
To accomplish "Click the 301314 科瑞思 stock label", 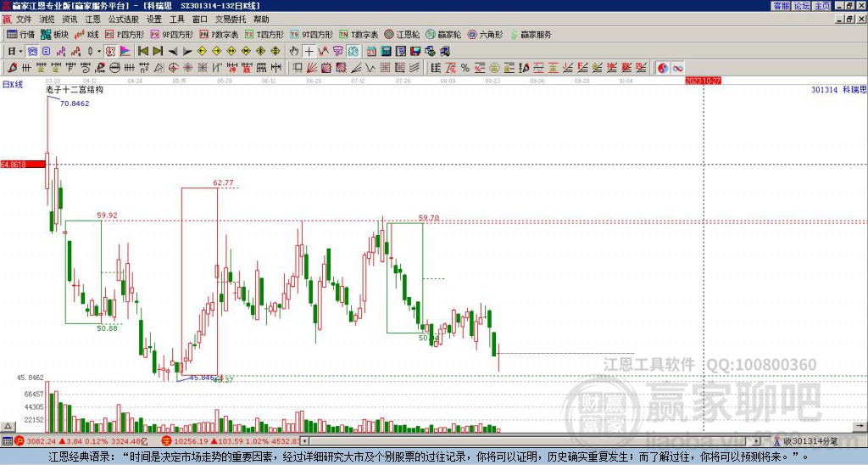I will (x=838, y=89).
